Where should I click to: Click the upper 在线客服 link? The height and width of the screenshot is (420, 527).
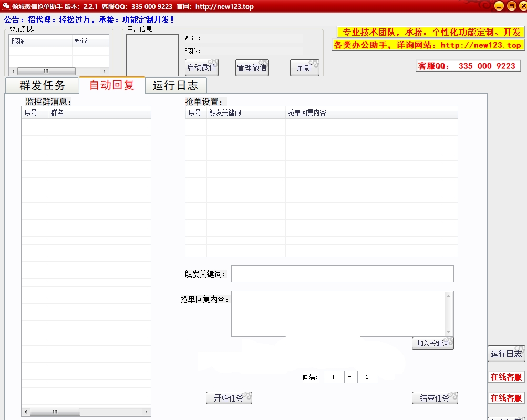(506, 377)
